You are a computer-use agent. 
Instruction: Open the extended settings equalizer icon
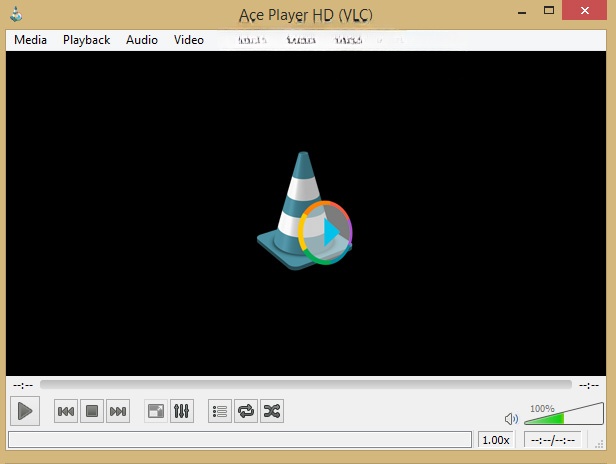pyautogui.click(x=182, y=411)
